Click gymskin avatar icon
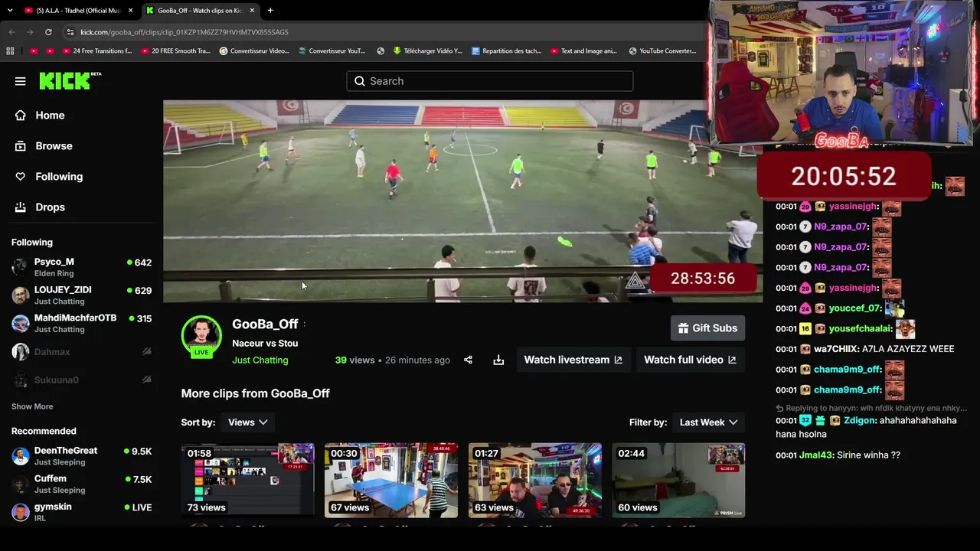Viewport: 980px width, 551px height. 21,512
